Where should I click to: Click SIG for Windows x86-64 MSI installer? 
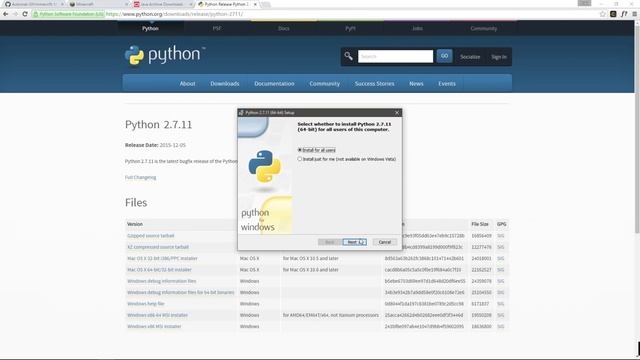[501, 315]
